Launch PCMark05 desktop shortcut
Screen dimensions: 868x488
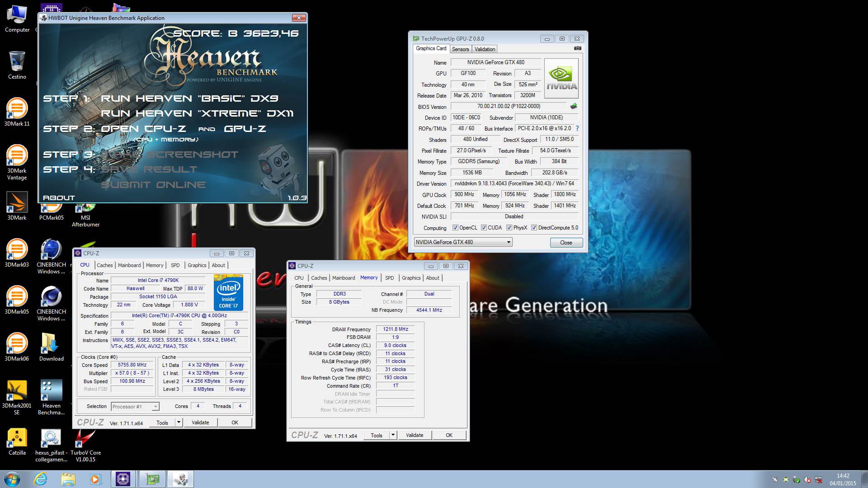(52, 212)
